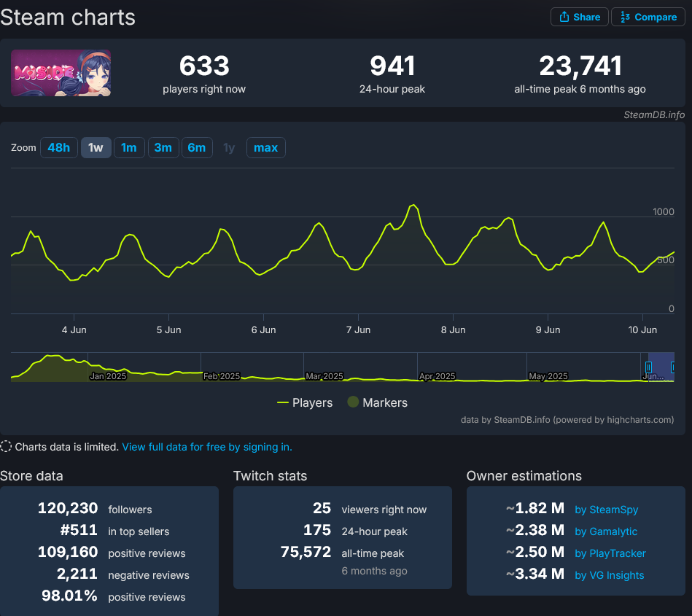Click the 25 Twitch viewers value
The image size is (692, 616).
pos(322,508)
